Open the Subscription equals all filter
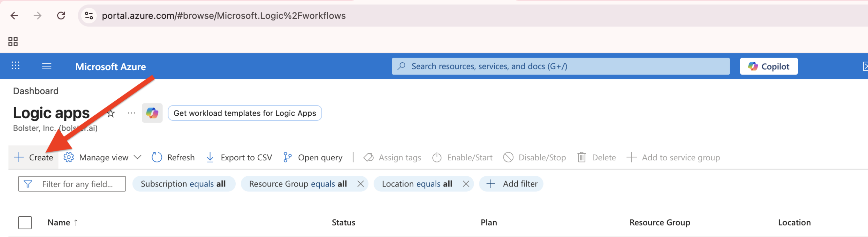The height and width of the screenshot is (237, 868). (183, 184)
